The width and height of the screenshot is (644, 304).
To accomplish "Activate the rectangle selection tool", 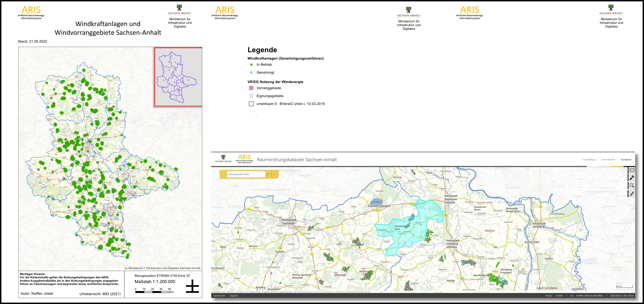I will 632,185.
